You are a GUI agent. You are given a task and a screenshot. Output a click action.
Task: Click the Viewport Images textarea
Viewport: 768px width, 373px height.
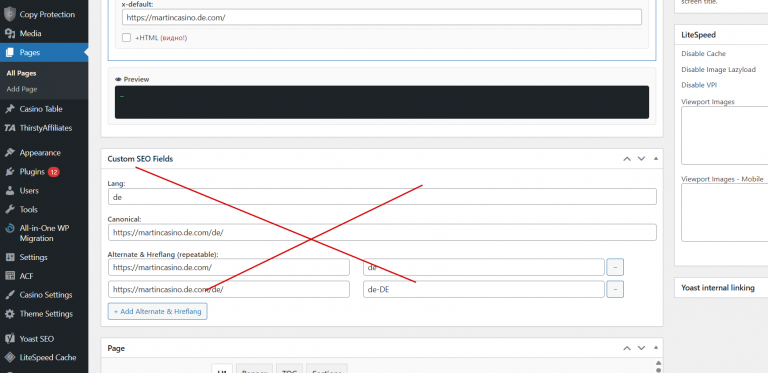[x=724, y=136]
